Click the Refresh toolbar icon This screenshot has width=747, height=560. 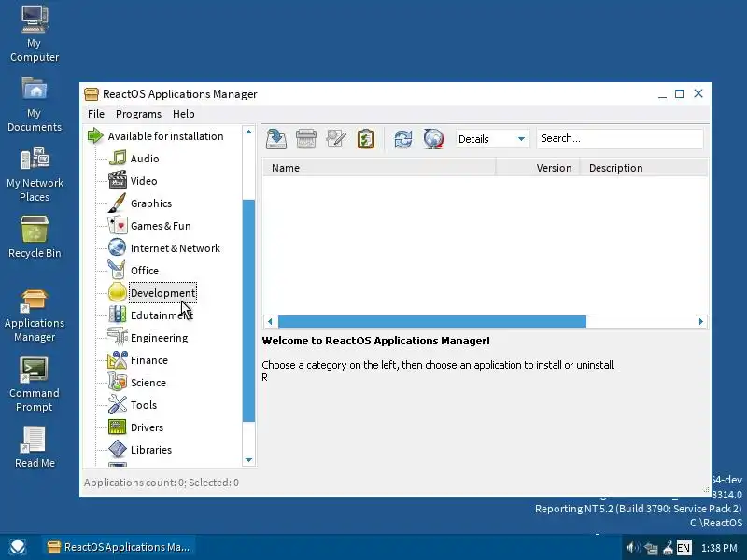click(403, 138)
